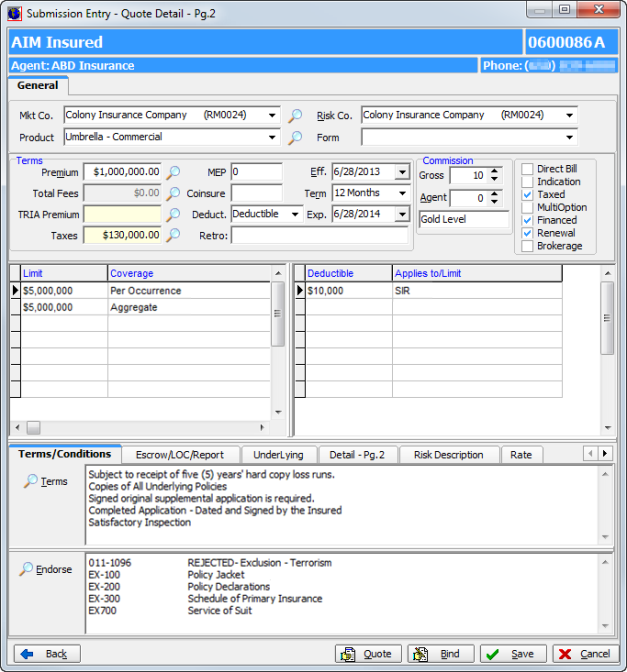Click the Premium lookup magnifier icon
The image size is (627, 672).
[173, 173]
